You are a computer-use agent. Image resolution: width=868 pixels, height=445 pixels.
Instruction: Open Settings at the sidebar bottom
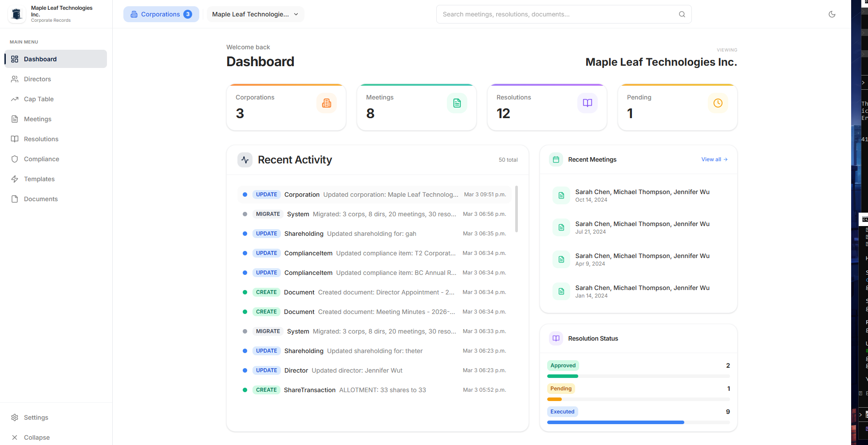tap(56, 417)
